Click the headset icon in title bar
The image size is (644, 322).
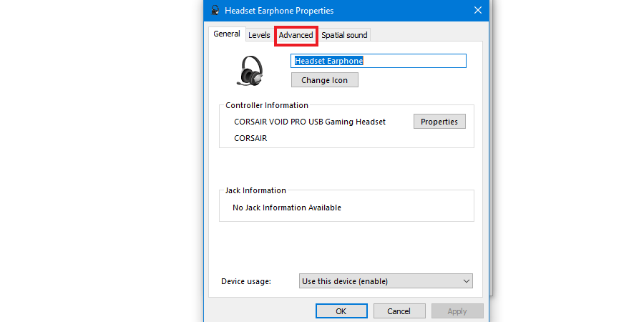[215, 10]
